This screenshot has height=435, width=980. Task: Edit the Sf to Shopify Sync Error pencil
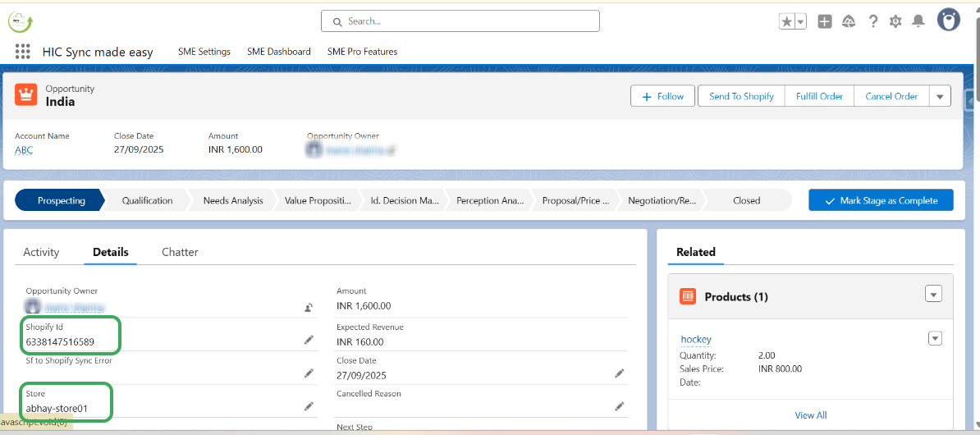coord(309,373)
